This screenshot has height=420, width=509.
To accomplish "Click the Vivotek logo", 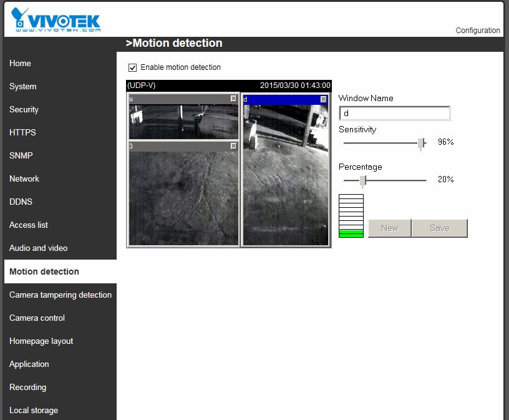I will point(56,20).
